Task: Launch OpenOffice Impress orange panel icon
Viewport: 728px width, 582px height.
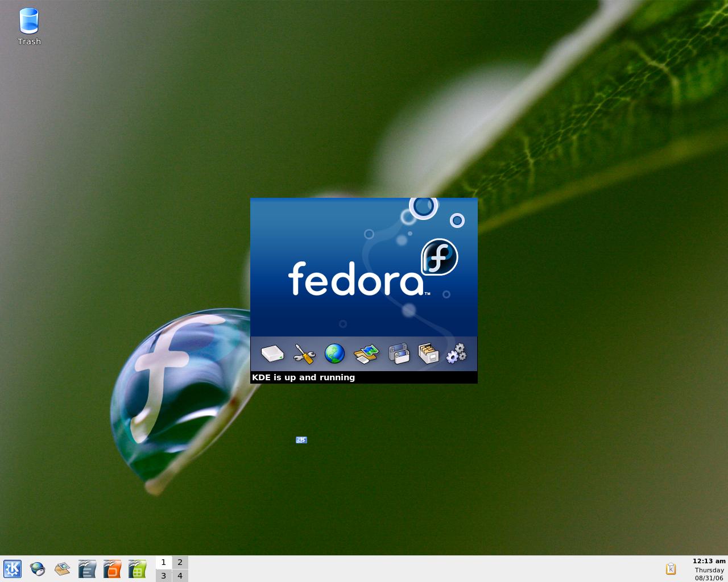Action: [x=113, y=569]
